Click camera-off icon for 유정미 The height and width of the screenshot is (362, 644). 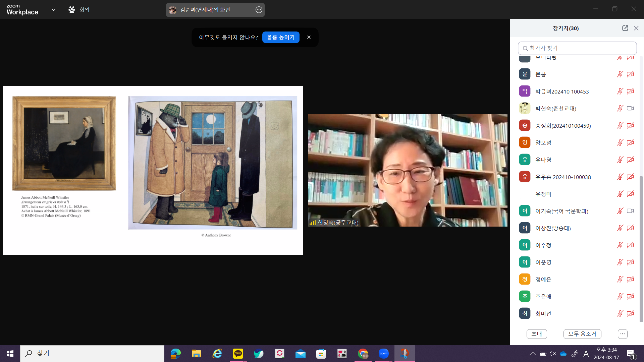630,194
